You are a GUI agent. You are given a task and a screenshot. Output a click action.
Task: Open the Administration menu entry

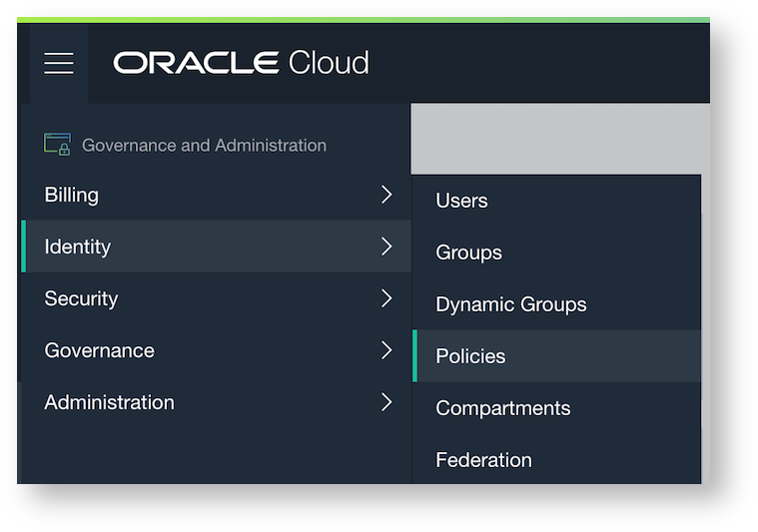[109, 402]
